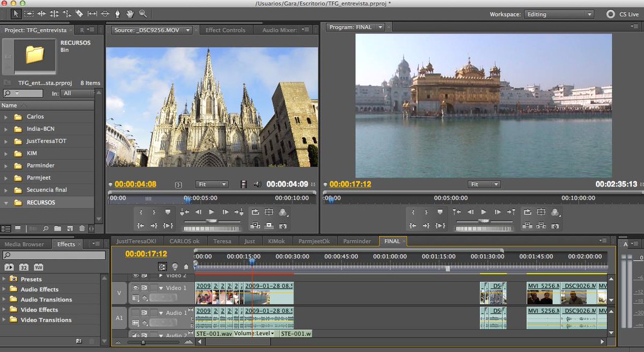Enable Snap in the timeline
This screenshot has width=644, height=352.
tap(163, 267)
